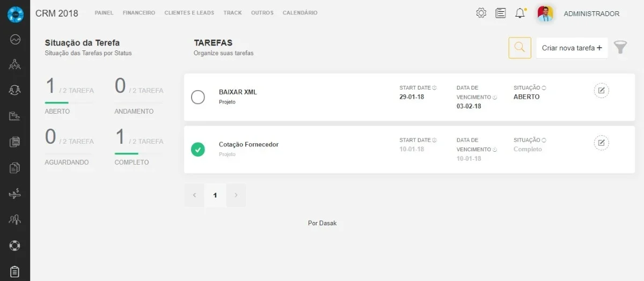Click the Por Dasak footer text
This screenshot has height=281, width=644.
[322, 223]
